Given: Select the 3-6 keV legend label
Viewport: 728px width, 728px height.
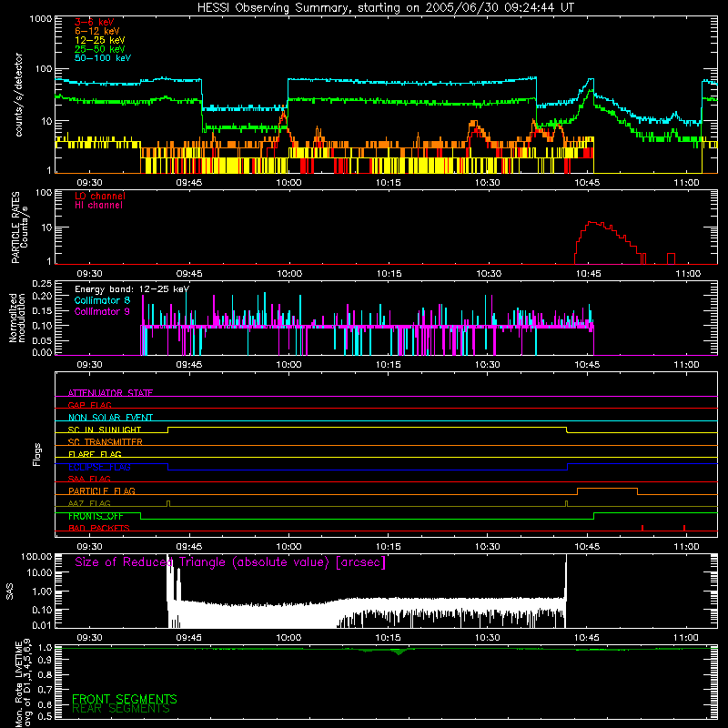Looking at the screenshot, I should click(94, 22).
